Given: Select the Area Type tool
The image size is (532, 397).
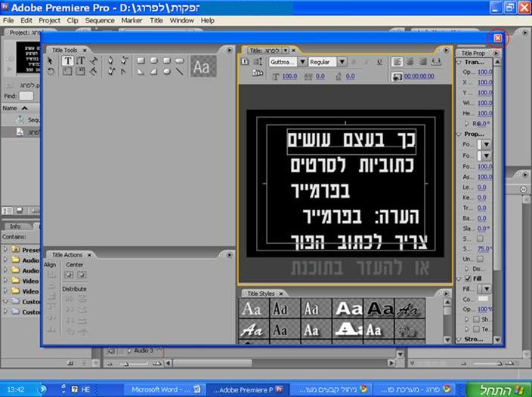Looking at the screenshot, I should (x=67, y=72).
